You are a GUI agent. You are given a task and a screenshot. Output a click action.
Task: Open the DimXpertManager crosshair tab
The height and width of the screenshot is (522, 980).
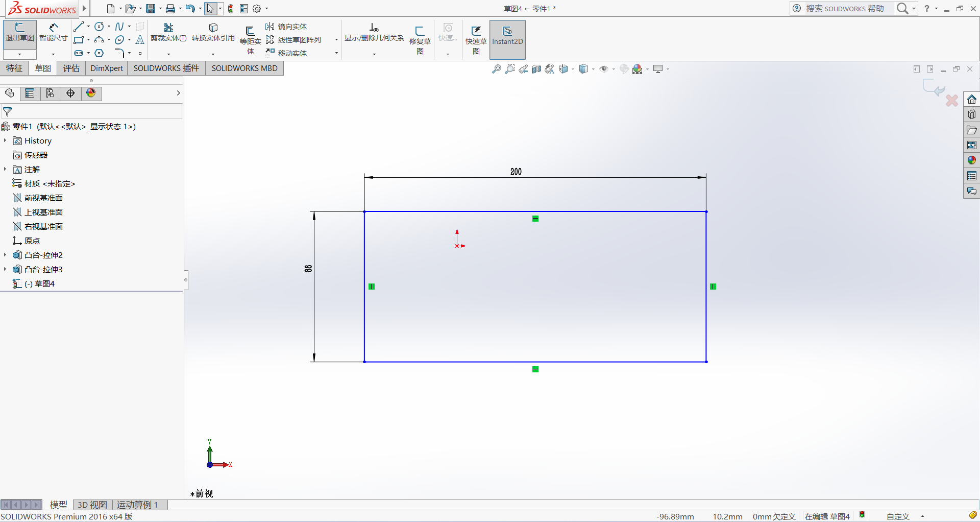point(70,93)
